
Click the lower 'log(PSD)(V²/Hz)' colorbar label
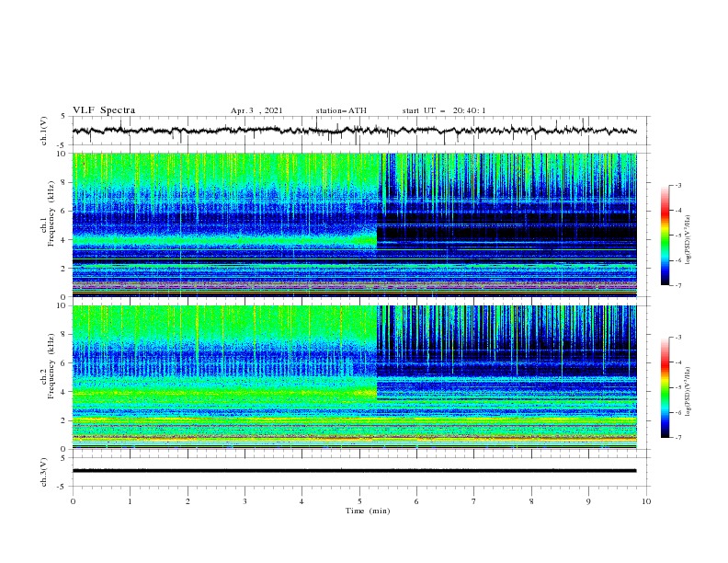coord(688,392)
